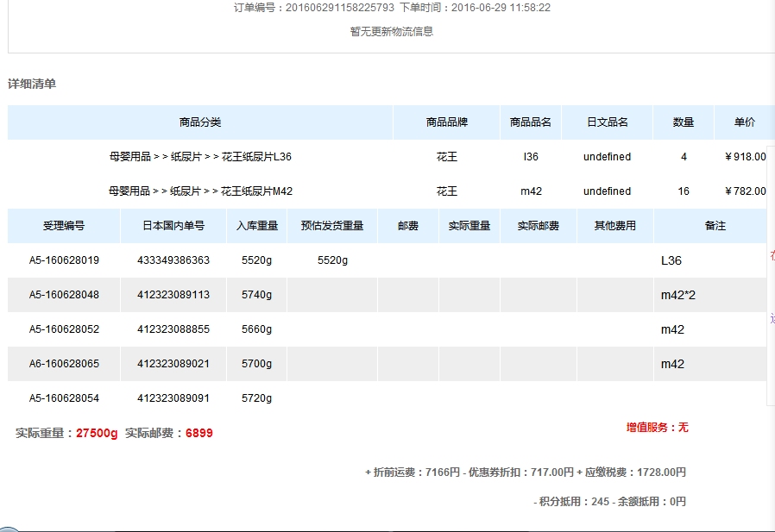The width and height of the screenshot is (775, 532).
Task: Click acceptance number A6-160628065
Action: (x=64, y=364)
